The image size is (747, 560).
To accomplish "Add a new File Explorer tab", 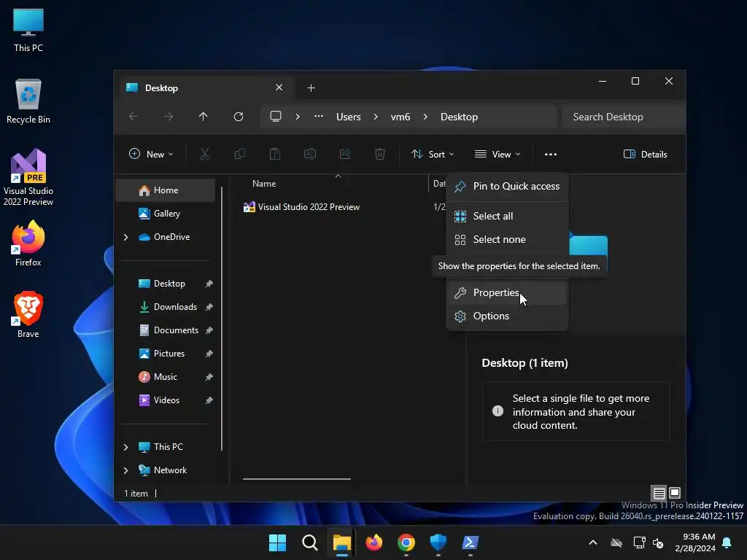I will 311,87.
